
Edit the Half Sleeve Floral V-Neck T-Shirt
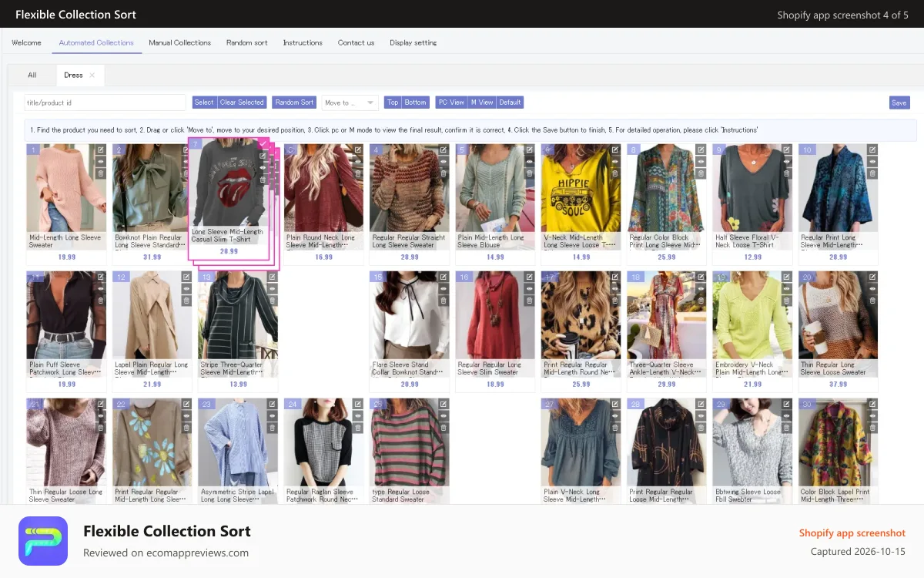coord(787,150)
